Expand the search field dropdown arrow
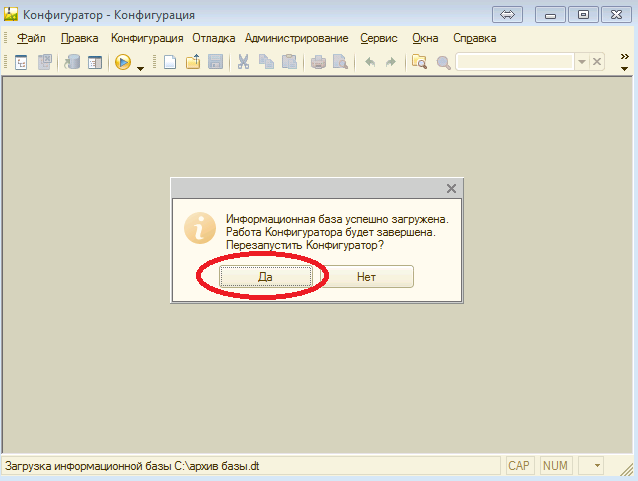This screenshot has height=481, width=638. [x=582, y=62]
